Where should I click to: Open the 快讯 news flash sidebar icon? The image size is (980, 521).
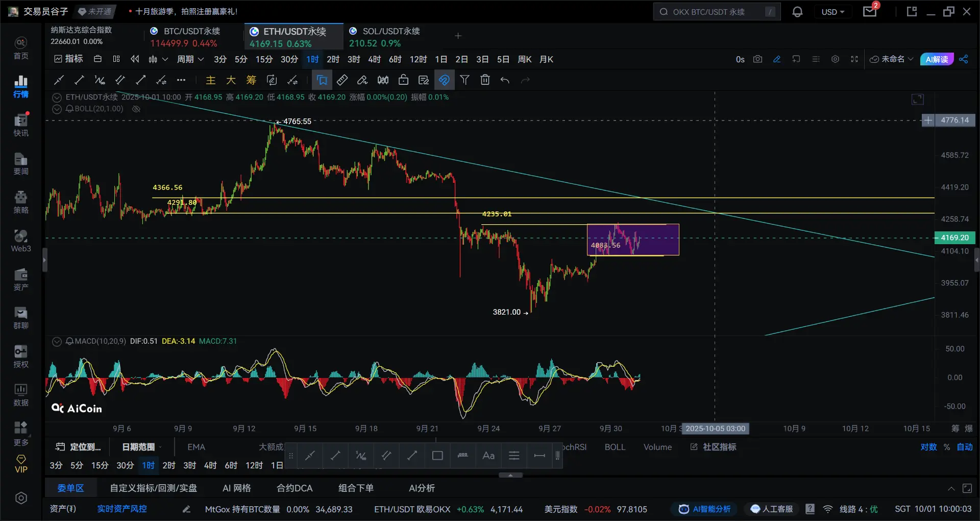21,125
